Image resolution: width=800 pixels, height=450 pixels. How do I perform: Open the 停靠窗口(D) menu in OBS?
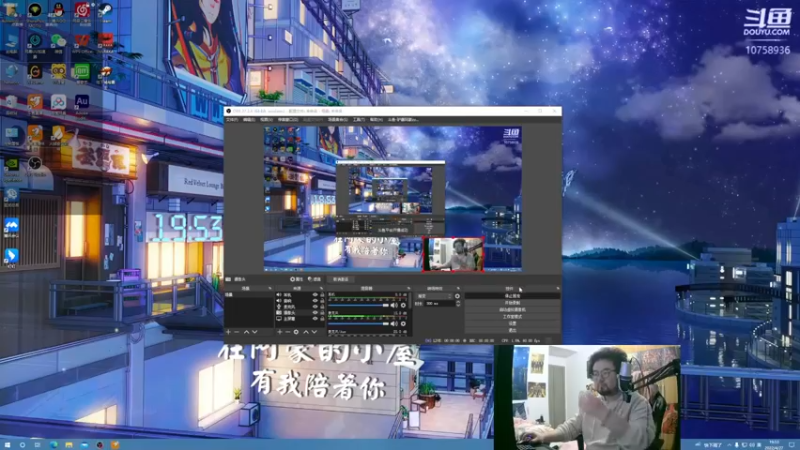click(x=288, y=120)
